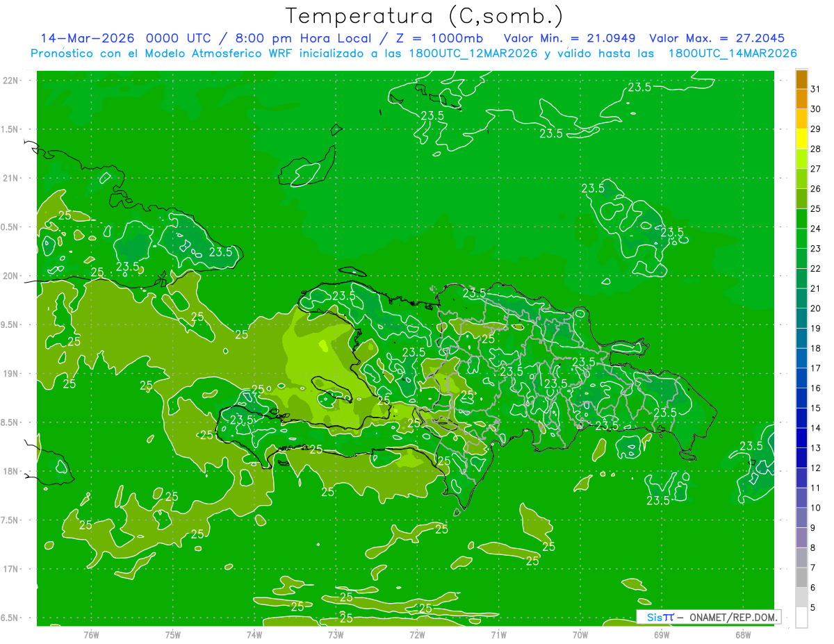Pick the teal colorbar swatch between 19 and 20
Image resolution: width=834 pixels, height=644 pixels.
(x=801, y=318)
